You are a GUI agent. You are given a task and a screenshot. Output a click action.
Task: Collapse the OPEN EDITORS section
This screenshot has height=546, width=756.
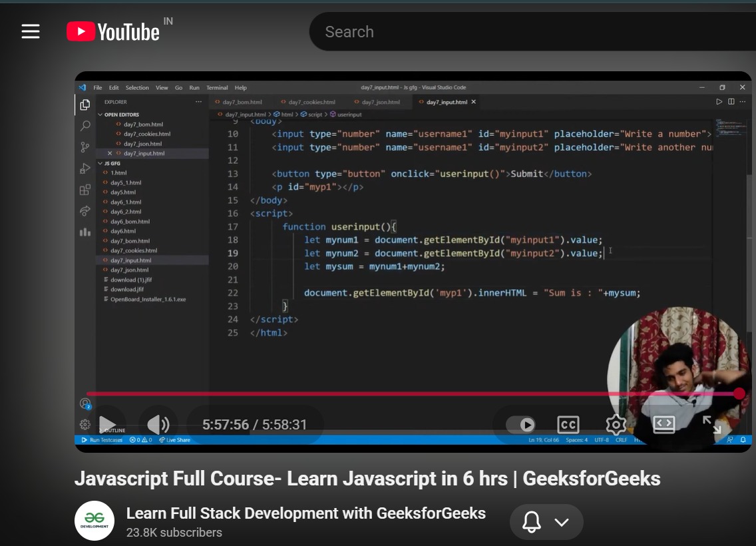click(x=121, y=115)
